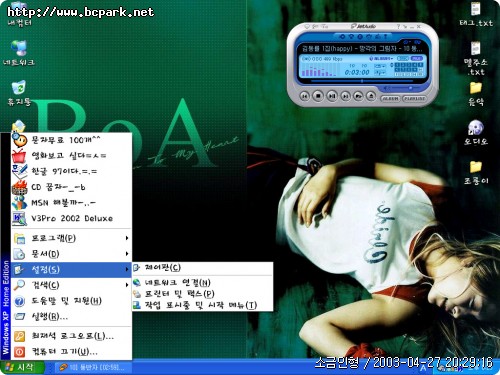Mute JetAudio with the speaker icon
Image resolution: width=500 pixels, height=375 pixels.
[386, 88]
